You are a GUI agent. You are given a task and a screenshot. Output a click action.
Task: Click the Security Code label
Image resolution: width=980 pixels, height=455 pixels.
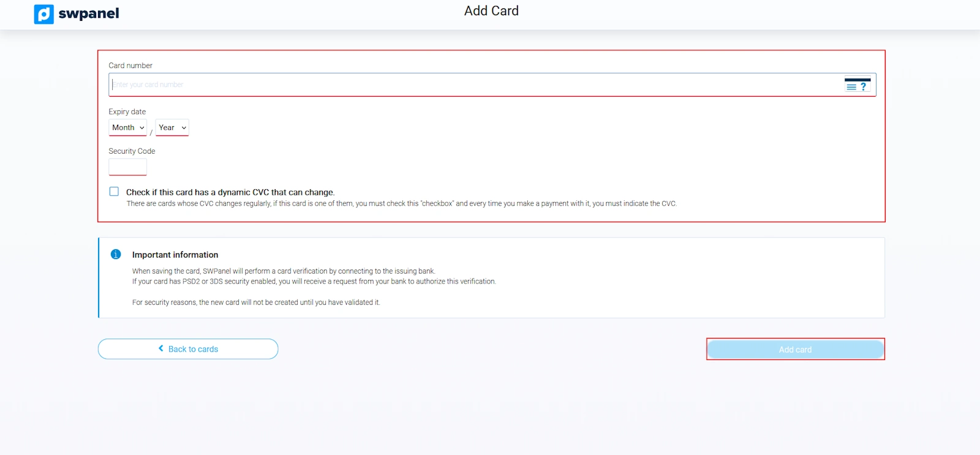click(x=132, y=151)
